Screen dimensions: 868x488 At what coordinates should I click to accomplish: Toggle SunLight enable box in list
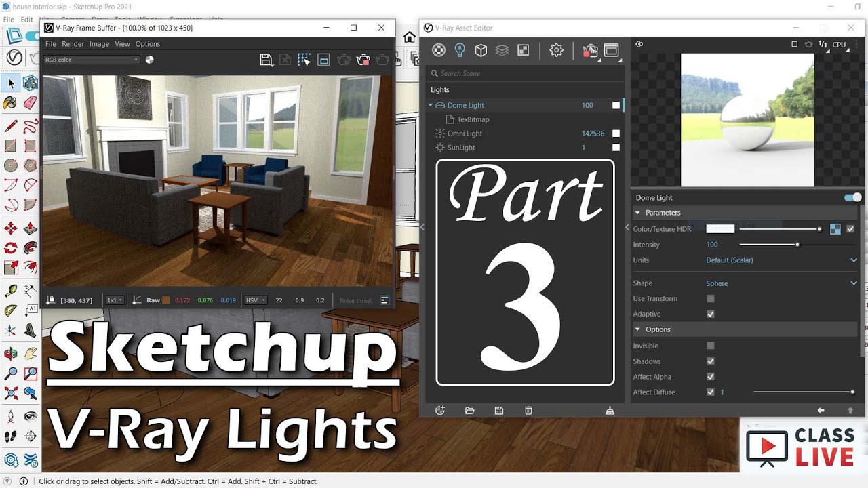pyautogui.click(x=616, y=148)
